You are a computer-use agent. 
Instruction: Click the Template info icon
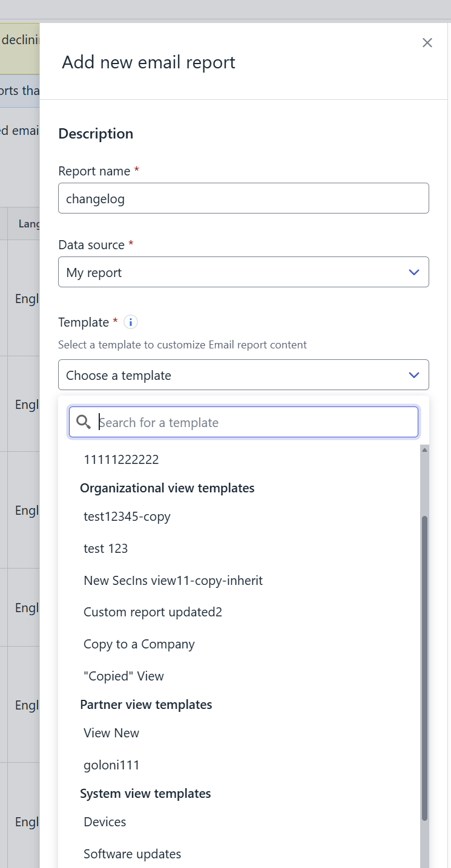point(131,322)
